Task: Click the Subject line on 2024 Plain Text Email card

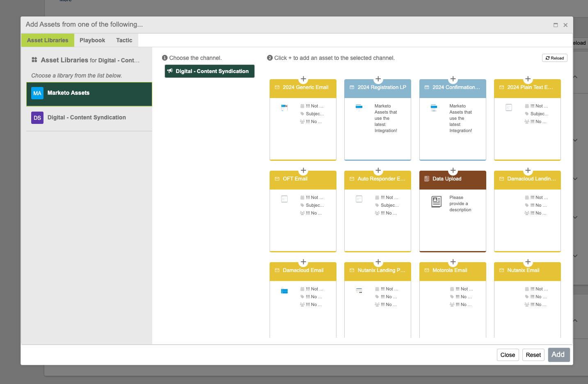Action: tap(539, 114)
